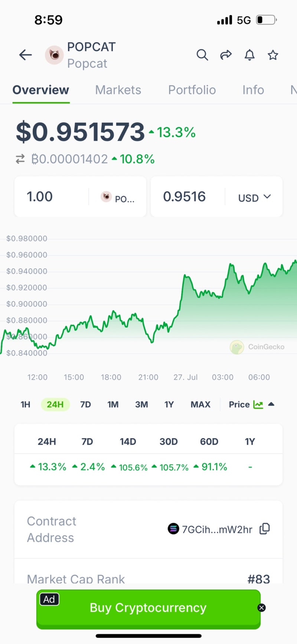Dismiss the ad with the X button
This screenshot has height=644, width=297.
pyautogui.click(x=261, y=608)
